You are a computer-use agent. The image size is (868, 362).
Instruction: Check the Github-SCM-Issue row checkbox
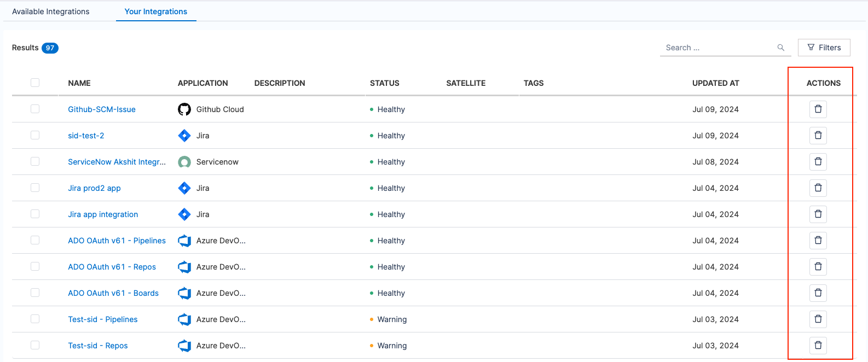tap(35, 109)
